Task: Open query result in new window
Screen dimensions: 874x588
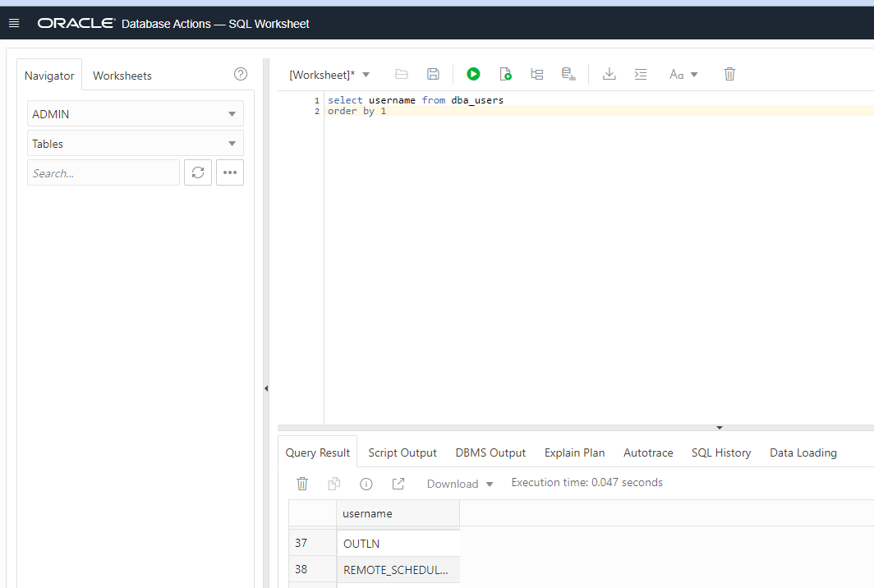Action: (398, 483)
